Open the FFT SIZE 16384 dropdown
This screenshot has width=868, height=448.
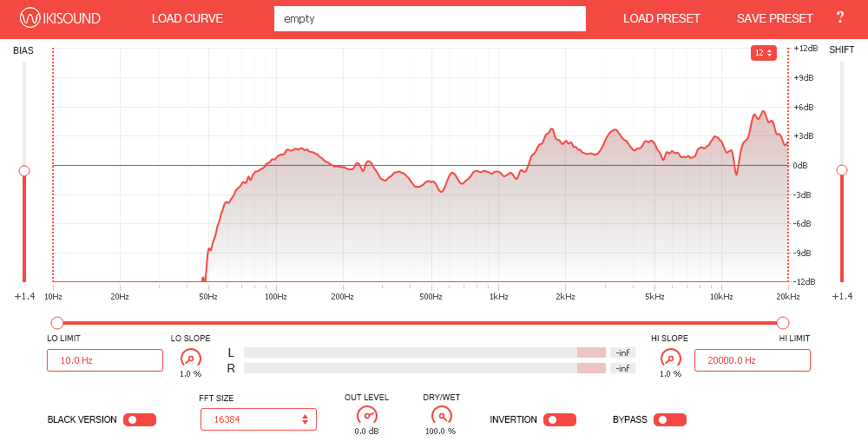tap(258, 419)
